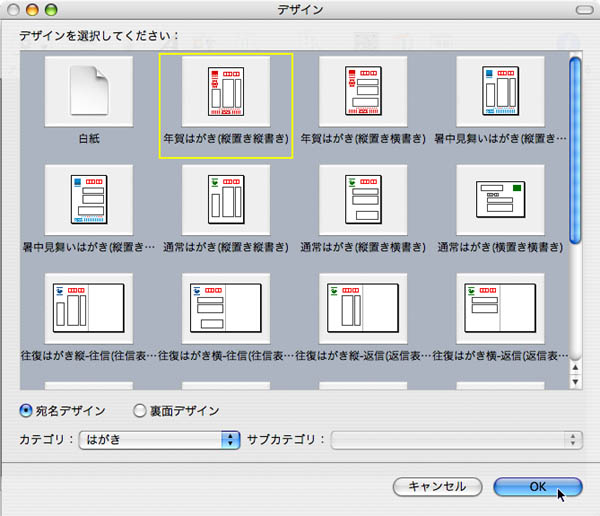
Task: Open the サブカテゴリ dropdown
Action: pos(456,439)
